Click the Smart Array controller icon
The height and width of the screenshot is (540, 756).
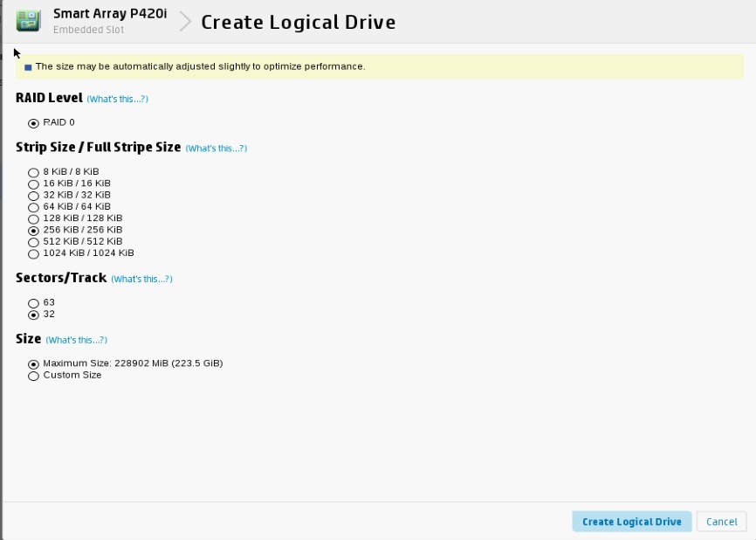point(29,21)
